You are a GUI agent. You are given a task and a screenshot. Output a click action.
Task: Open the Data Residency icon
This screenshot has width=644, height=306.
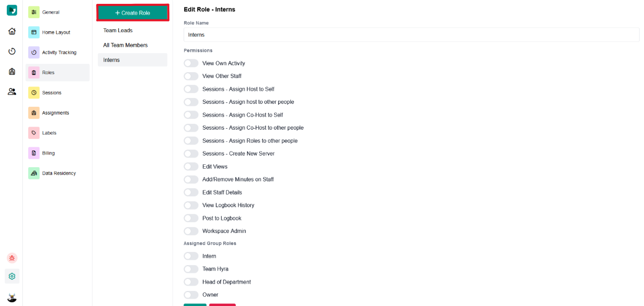coord(34,173)
